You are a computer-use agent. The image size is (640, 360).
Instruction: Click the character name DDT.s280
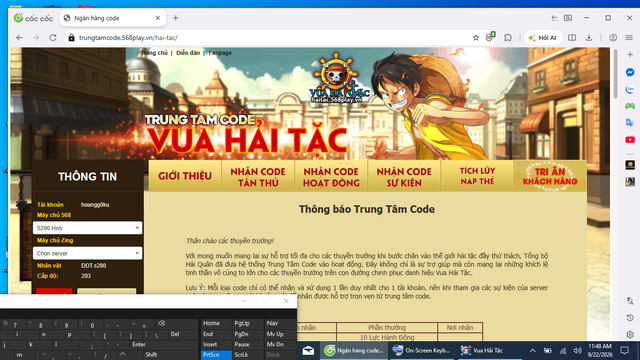tap(93, 265)
